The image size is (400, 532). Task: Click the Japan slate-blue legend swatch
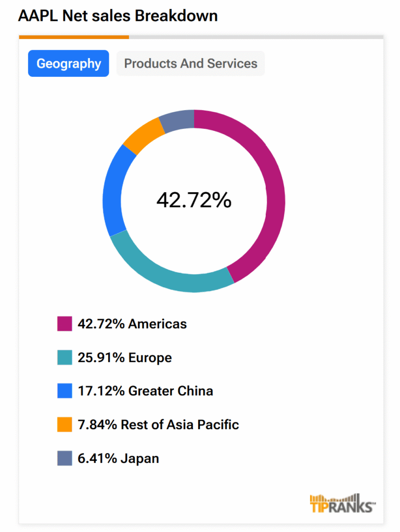tap(64, 459)
